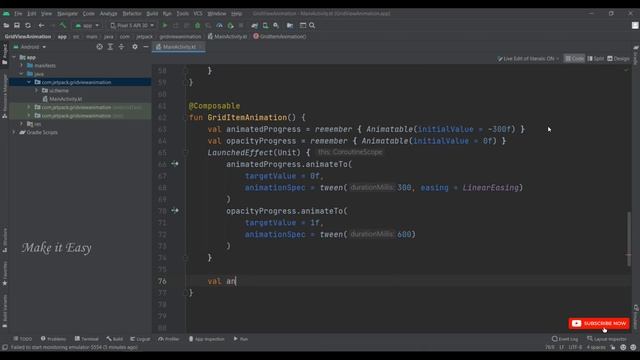Open Project Structure folder icon
Screen dimensions: 640x360
[290, 25]
